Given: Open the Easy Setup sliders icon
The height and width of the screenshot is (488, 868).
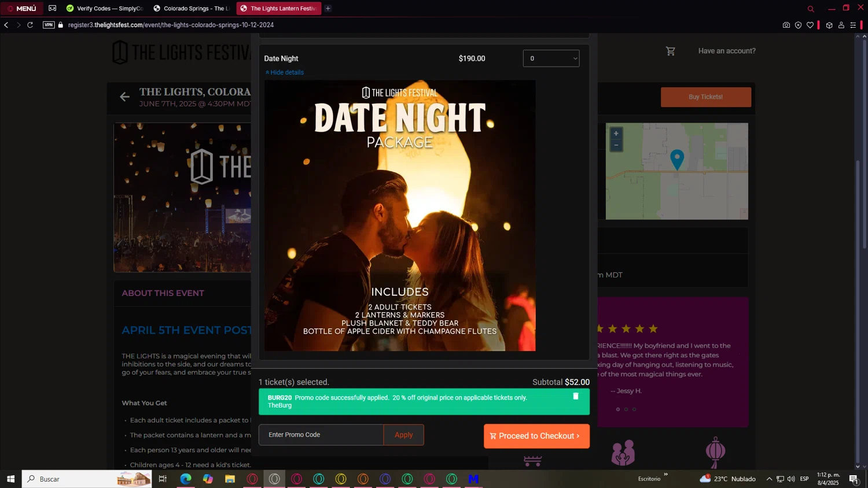Looking at the screenshot, I should pos(853,25).
